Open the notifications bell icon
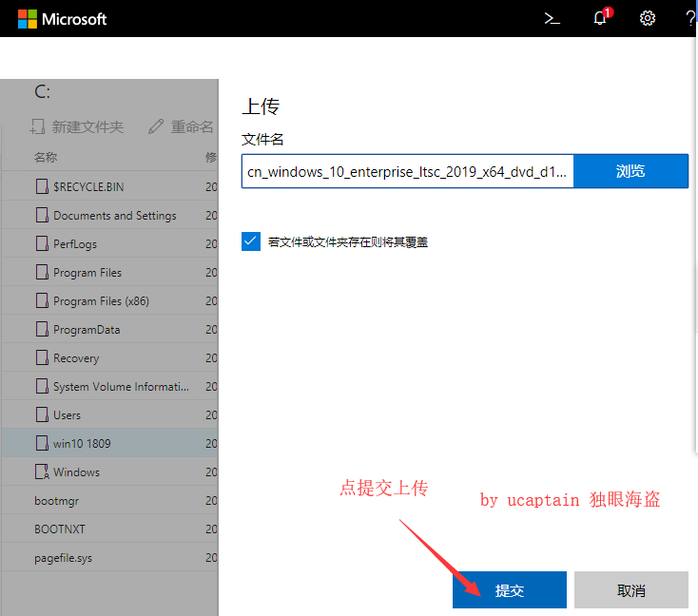This screenshot has width=698, height=616. tap(600, 18)
